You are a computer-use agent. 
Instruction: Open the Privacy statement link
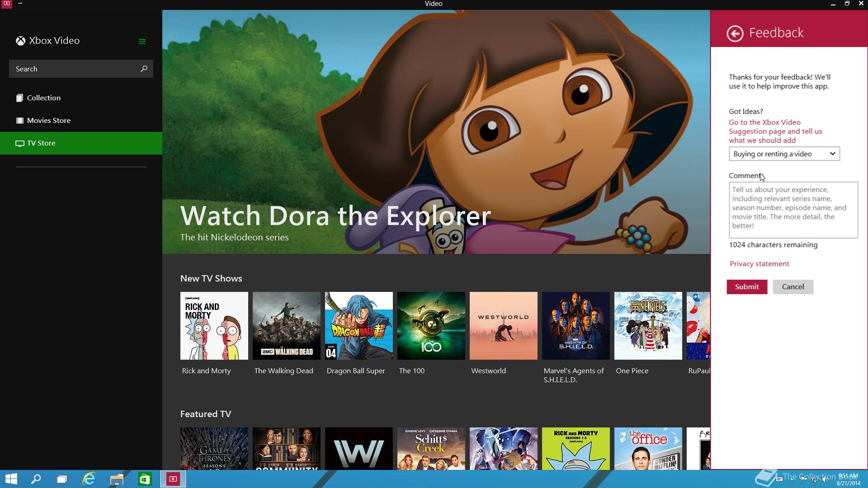(x=759, y=263)
